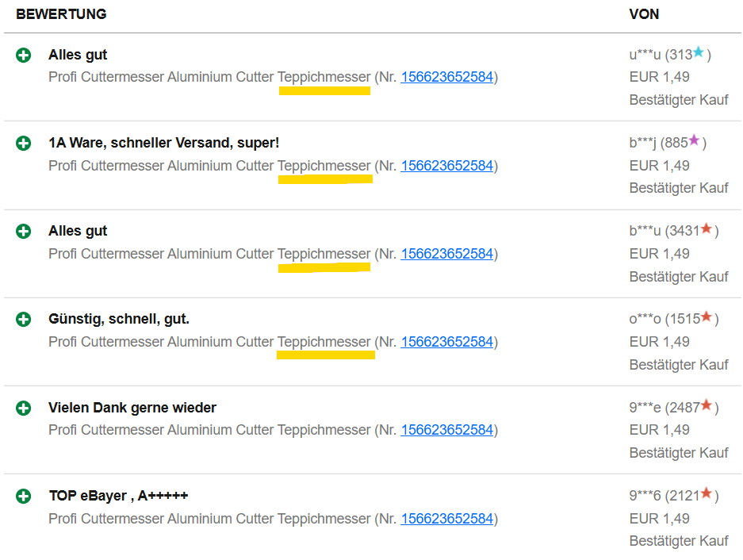Open item link under "Vielen Dank gerne wieder"
The height and width of the screenshot is (560, 743).
[x=447, y=430]
